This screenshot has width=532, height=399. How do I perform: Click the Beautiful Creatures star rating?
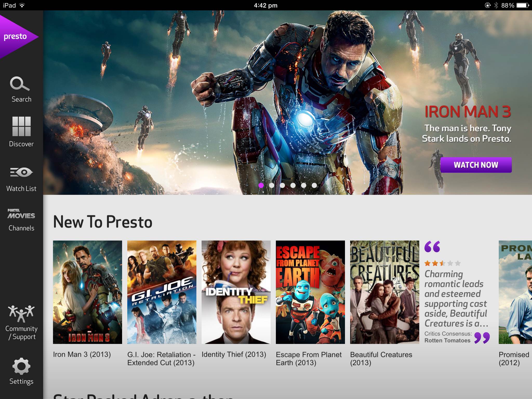(x=443, y=263)
